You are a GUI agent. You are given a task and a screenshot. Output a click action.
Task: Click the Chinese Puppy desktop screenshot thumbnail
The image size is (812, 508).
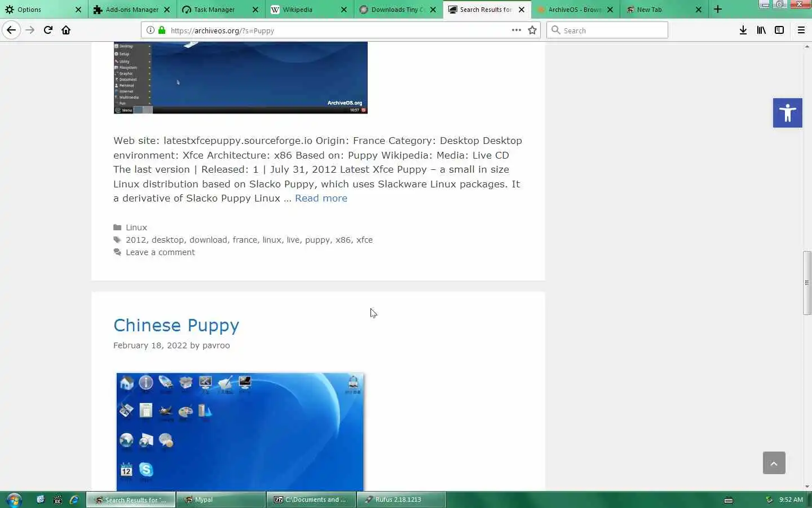[240, 431]
